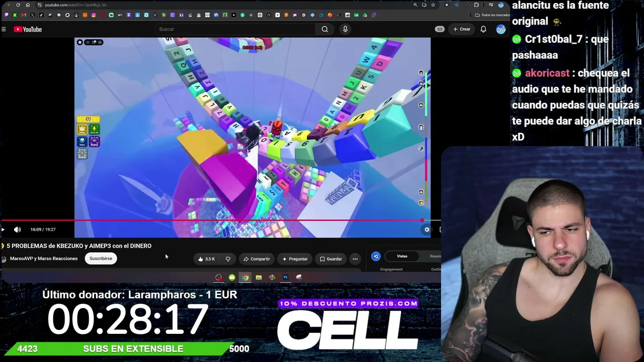Open the green round app in the taskbar

tap(232, 278)
